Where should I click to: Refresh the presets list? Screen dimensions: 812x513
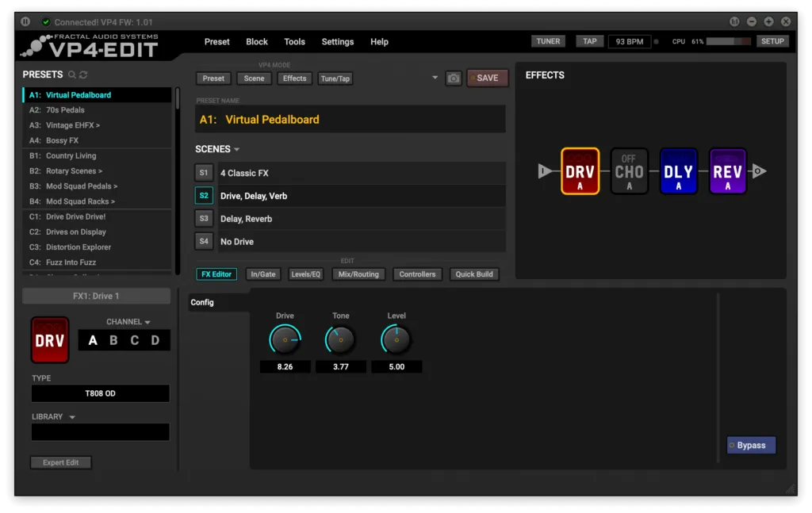83,75
